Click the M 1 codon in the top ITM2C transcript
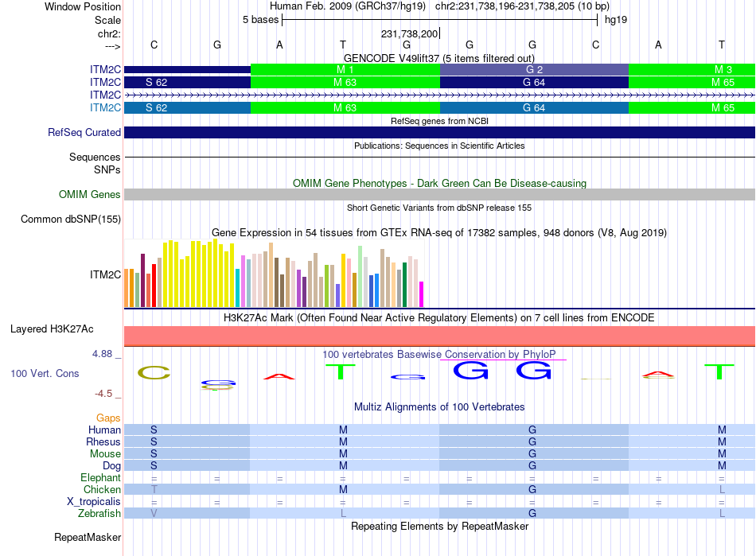756x556 pixels. click(x=345, y=69)
